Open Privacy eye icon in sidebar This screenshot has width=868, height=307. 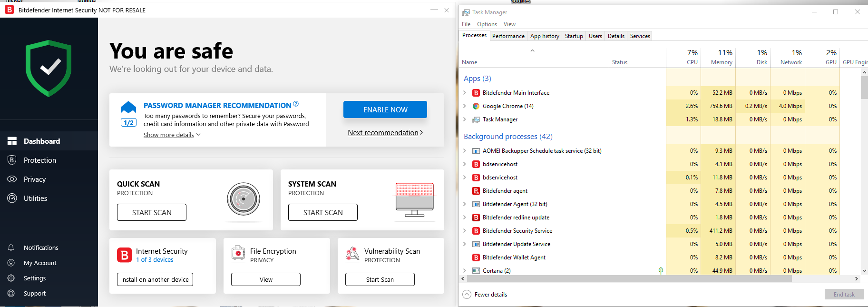click(12, 179)
